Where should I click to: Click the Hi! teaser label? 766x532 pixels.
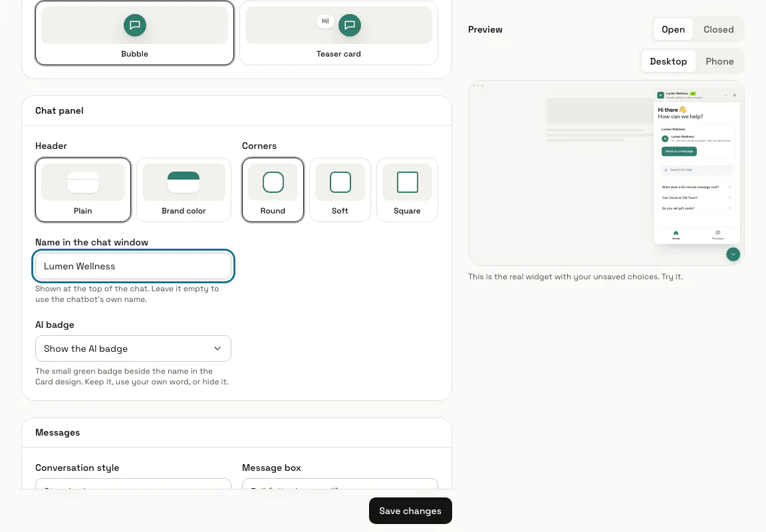325,21
